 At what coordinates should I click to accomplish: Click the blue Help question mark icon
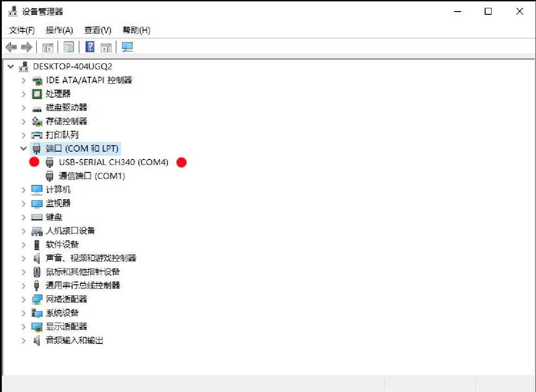(x=90, y=47)
